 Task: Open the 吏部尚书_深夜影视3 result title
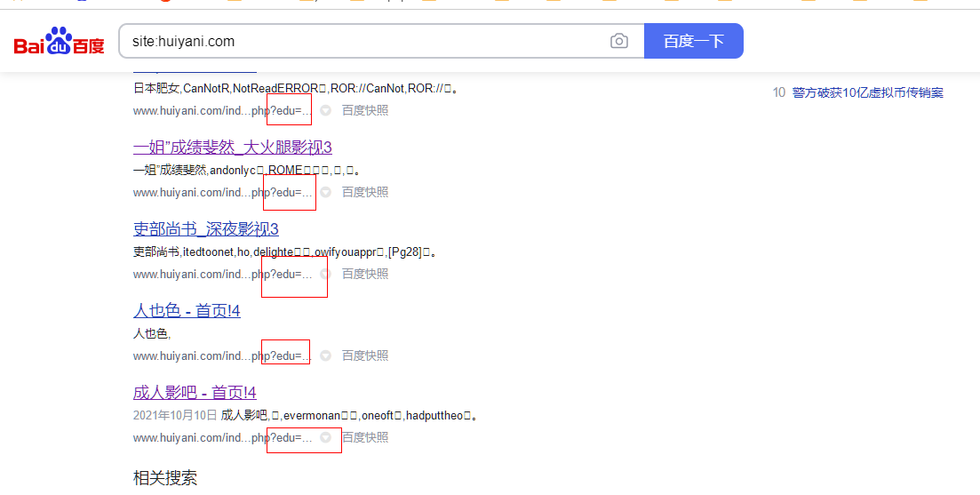pyautogui.click(x=205, y=229)
